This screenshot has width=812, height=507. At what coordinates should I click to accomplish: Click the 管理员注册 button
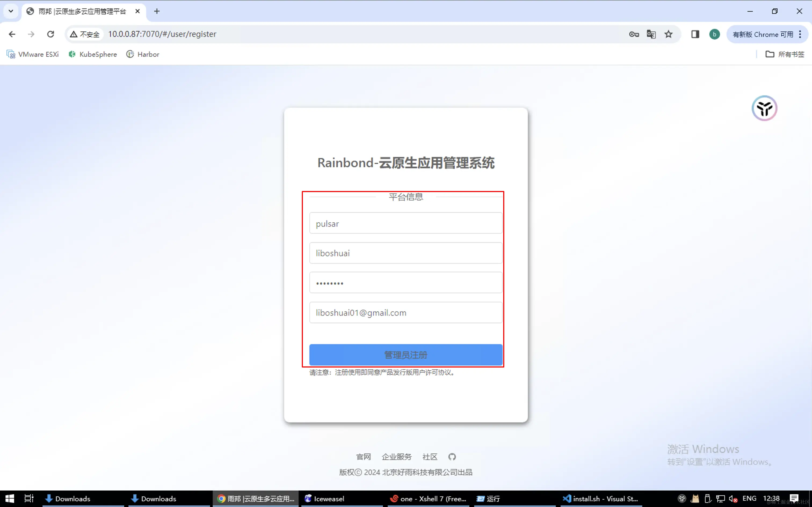pos(406,355)
